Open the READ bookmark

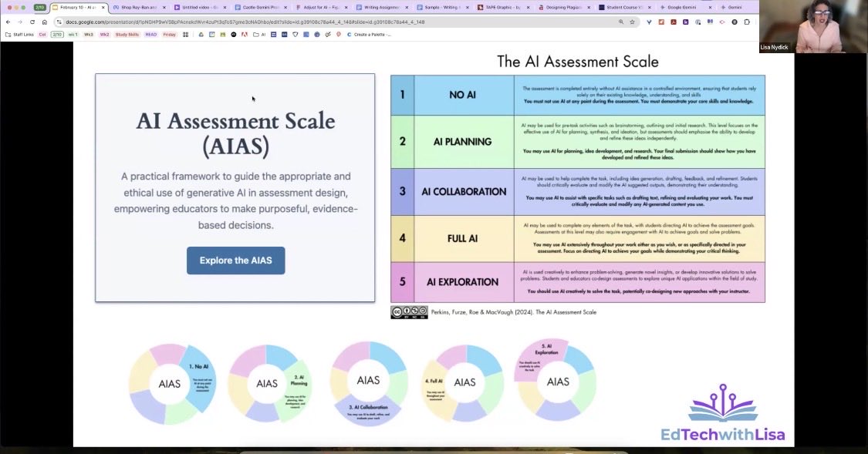pos(151,34)
